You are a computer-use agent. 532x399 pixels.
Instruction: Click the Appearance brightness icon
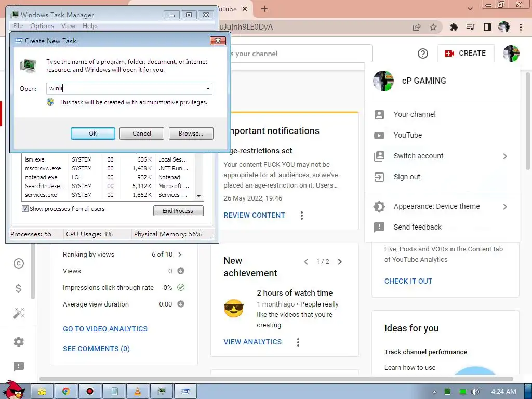[x=379, y=207]
